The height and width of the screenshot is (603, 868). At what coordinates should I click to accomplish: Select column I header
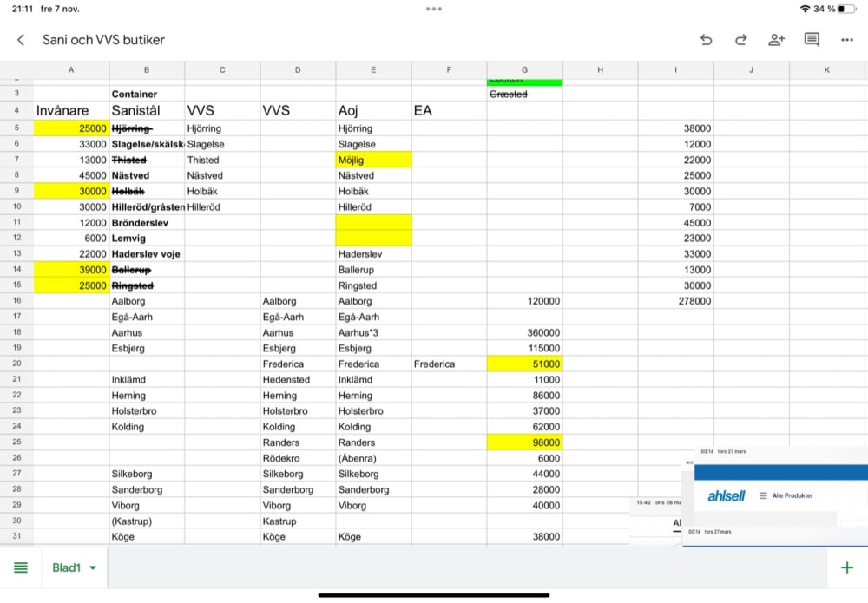(x=676, y=69)
